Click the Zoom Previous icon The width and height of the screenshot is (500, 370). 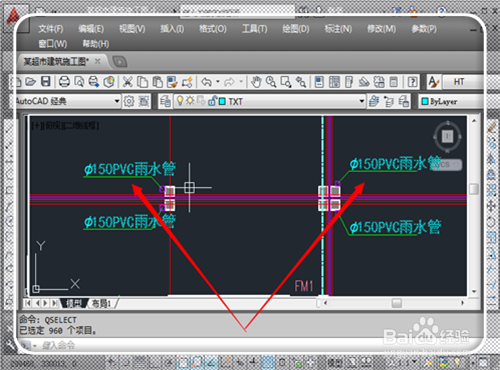coord(301,82)
